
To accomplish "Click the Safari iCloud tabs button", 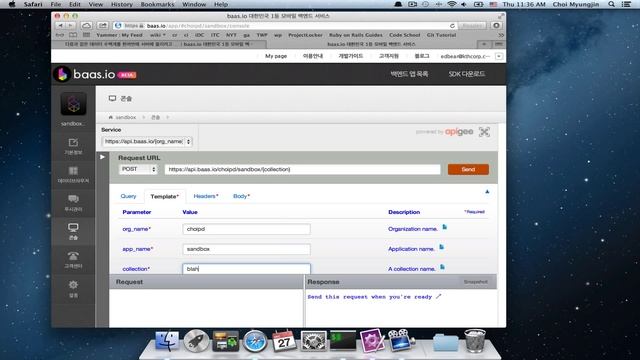I will [x=87, y=25].
